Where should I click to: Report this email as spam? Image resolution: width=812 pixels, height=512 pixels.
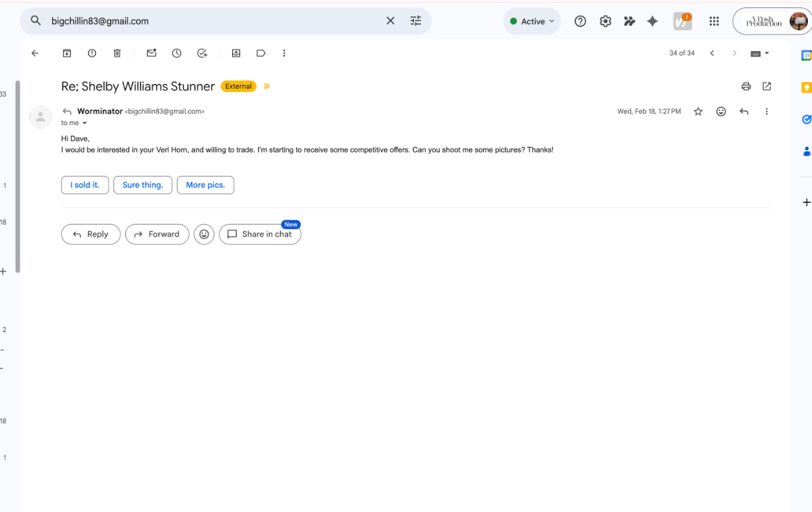pos(92,53)
